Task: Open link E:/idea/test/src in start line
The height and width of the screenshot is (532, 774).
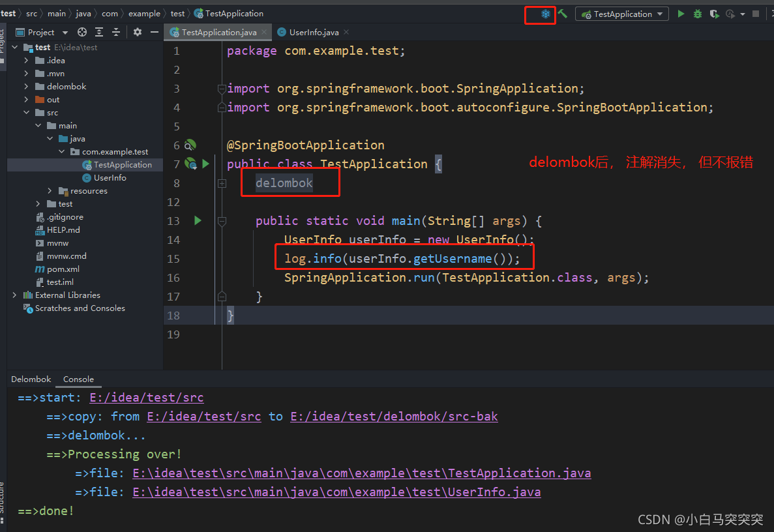Action: pyautogui.click(x=147, y=397)
